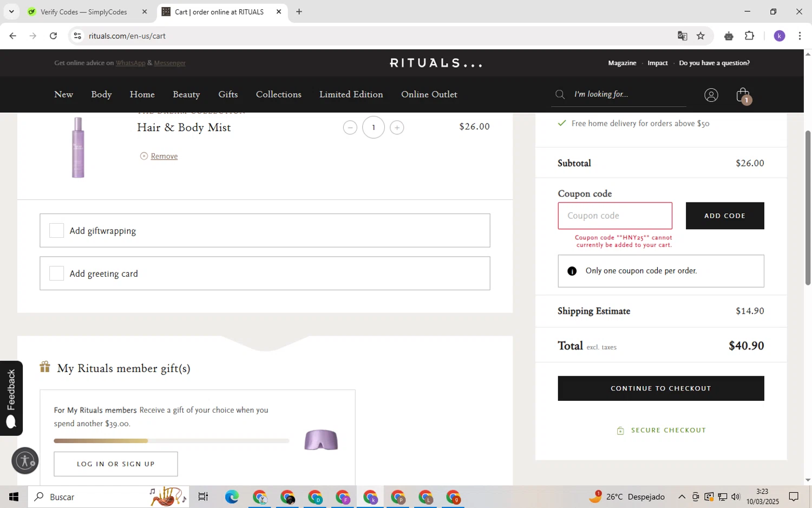Click the Buscar taskbar search box
This screenshot has width=812, height=508.
[x=108, y=497]
